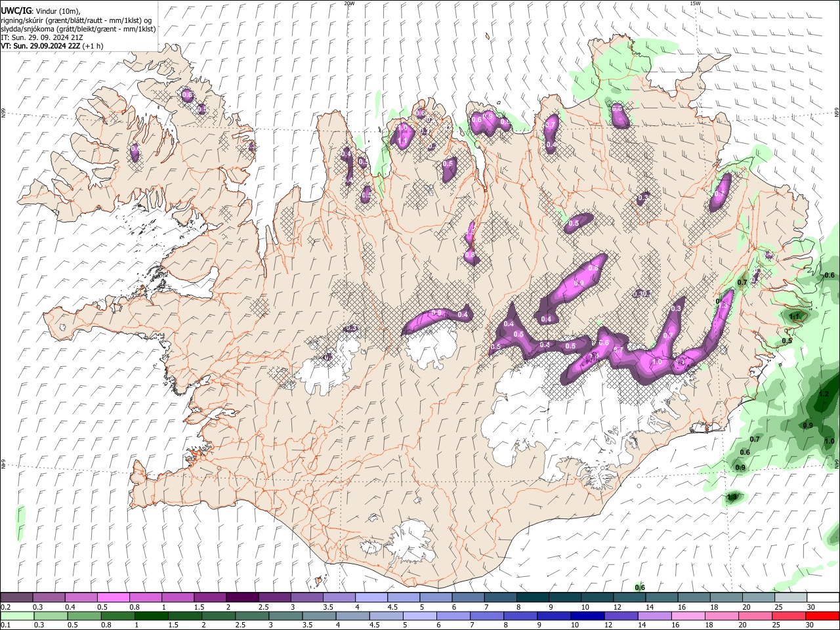This screenshot has height=630, width=840.
Task: Click the medium green swatch at bottom-row label 0.5
Action: (85, 616)
